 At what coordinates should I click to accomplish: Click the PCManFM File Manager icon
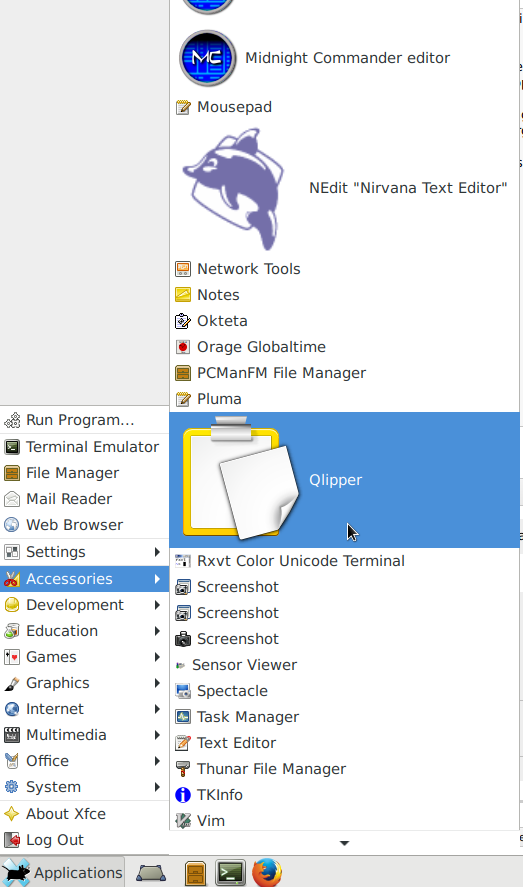click(183, 373)
